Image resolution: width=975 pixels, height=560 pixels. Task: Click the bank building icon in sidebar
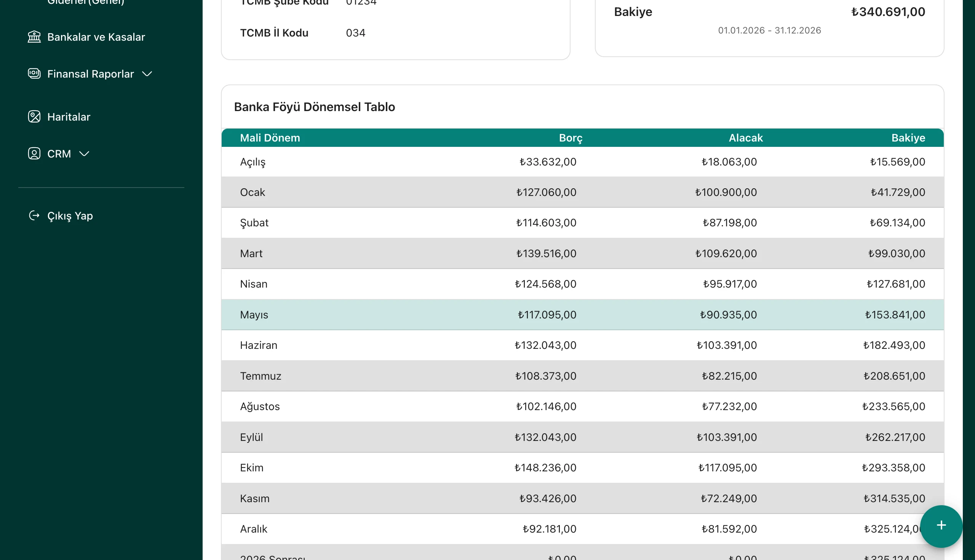(x=34, y=37)
